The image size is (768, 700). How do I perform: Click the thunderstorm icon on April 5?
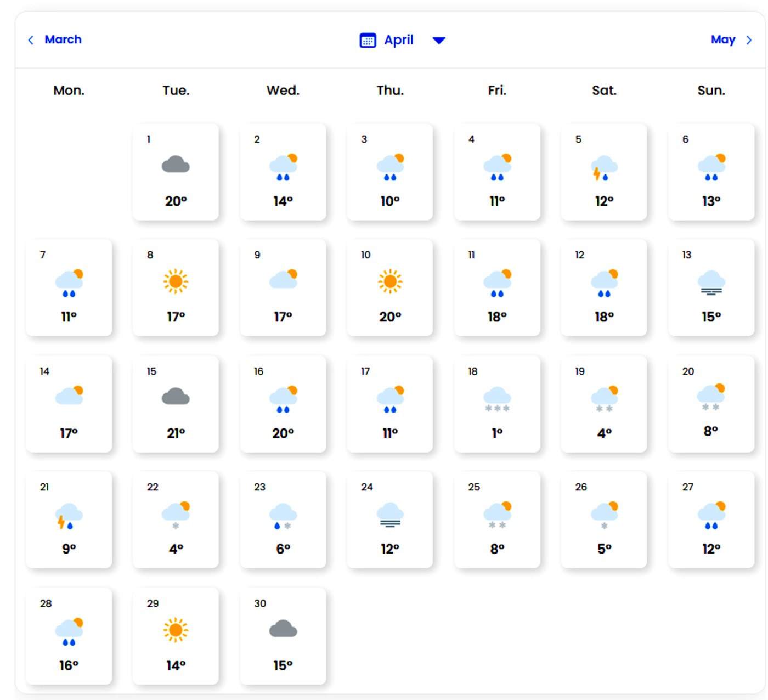pos(603,168)
